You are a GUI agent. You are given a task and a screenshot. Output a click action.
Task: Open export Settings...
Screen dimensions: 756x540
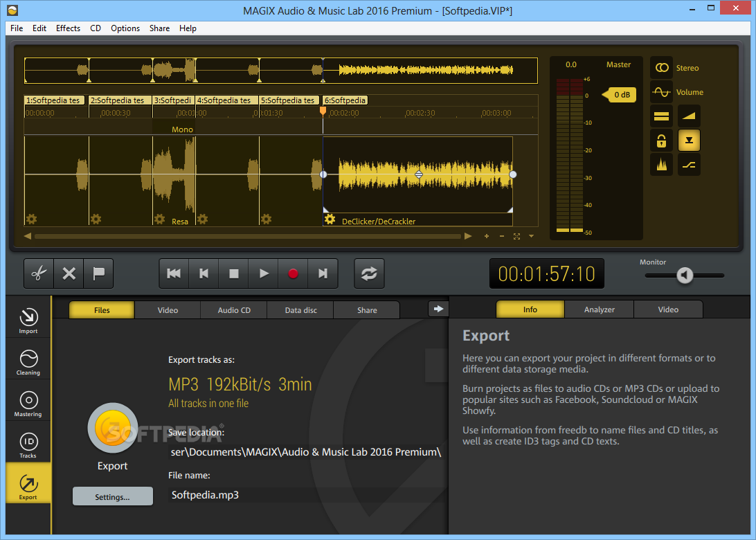click(x=112, y=496)
